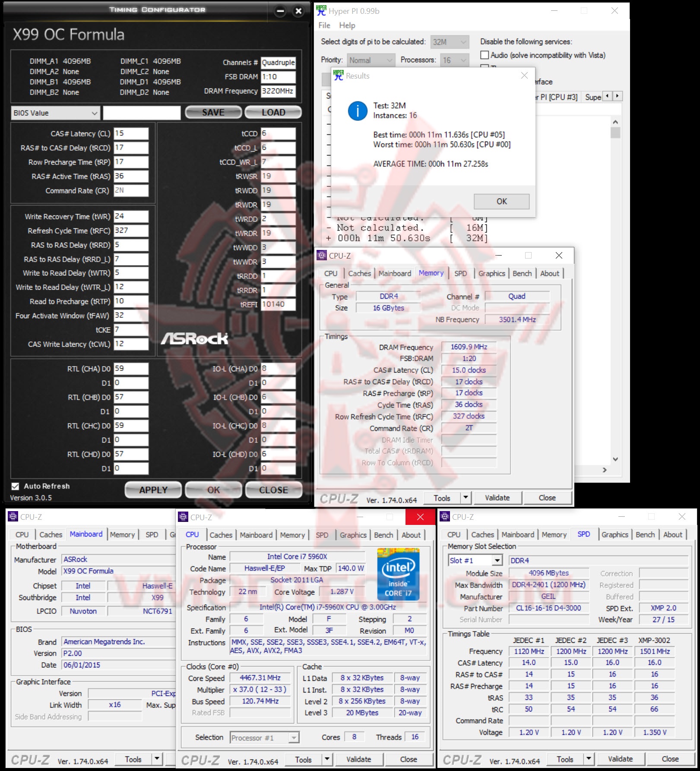Screen dimensions: 700x771
Task: Open the Help menu in Hyper PI
Action: (347, 25)
